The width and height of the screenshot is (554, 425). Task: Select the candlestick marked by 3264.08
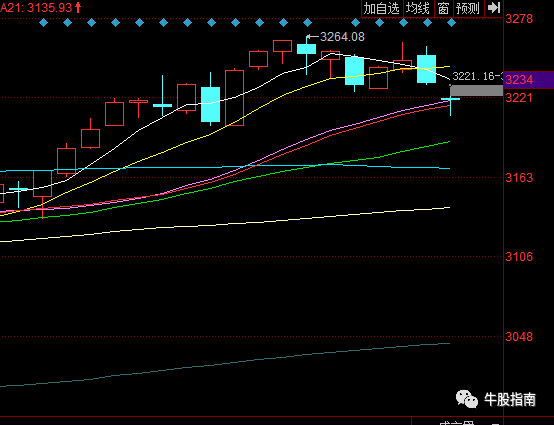click(306, 49)
